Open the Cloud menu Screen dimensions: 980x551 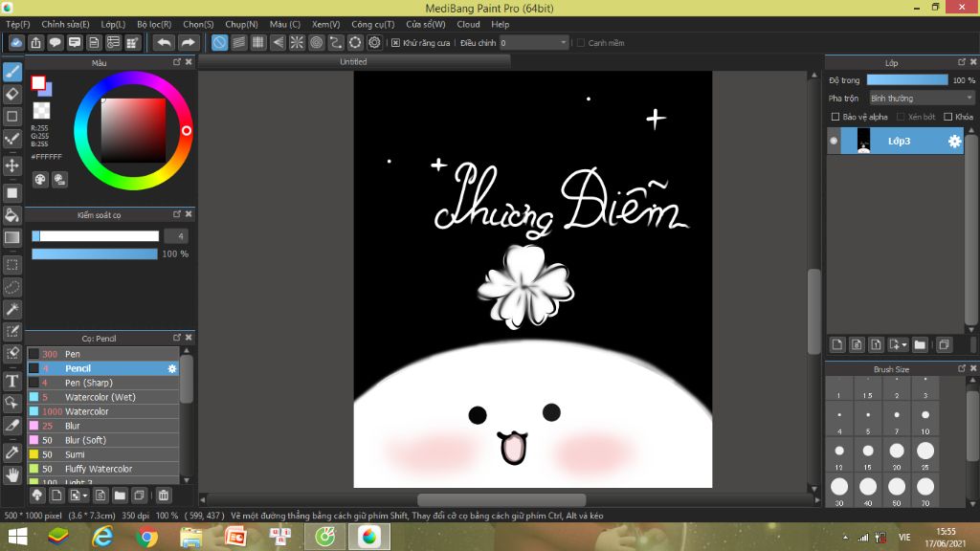pos(468,24)
